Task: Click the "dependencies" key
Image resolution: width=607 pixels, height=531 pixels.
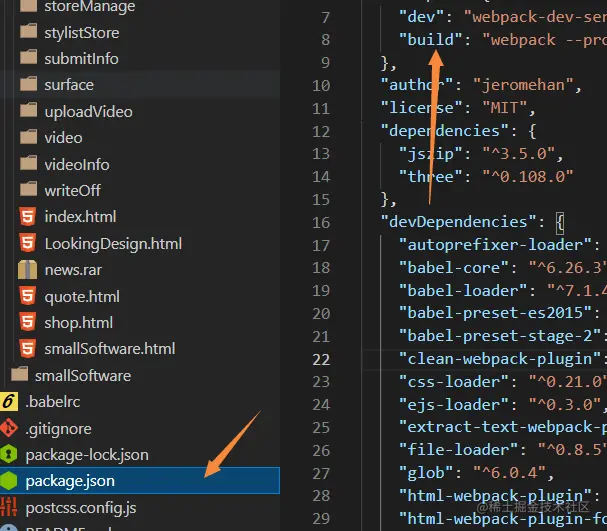Action: point(444,131)
